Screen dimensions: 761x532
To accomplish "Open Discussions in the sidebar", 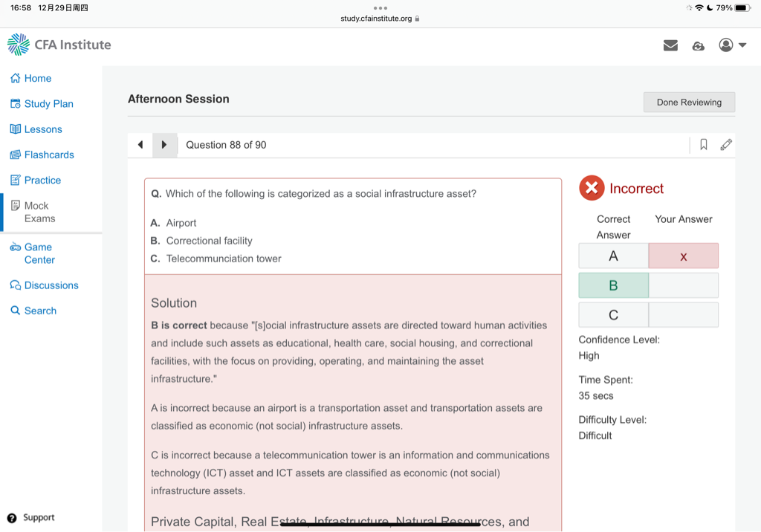I will pyautogui.click(x=51, y=285).
